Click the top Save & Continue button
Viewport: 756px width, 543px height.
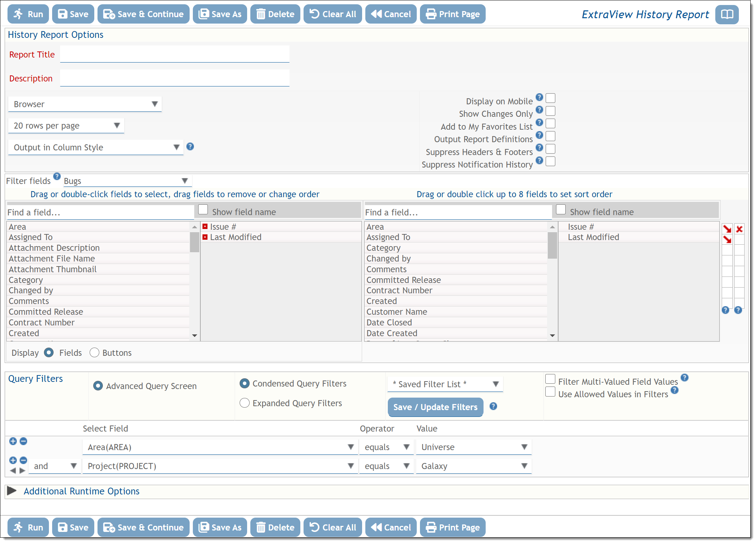click(x=144, y=14)
